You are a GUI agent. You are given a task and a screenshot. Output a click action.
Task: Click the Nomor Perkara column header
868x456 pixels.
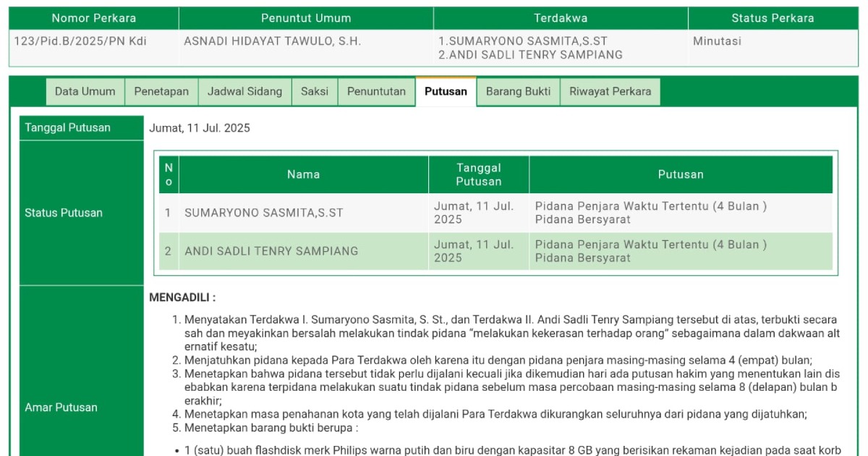coord(94,18)
